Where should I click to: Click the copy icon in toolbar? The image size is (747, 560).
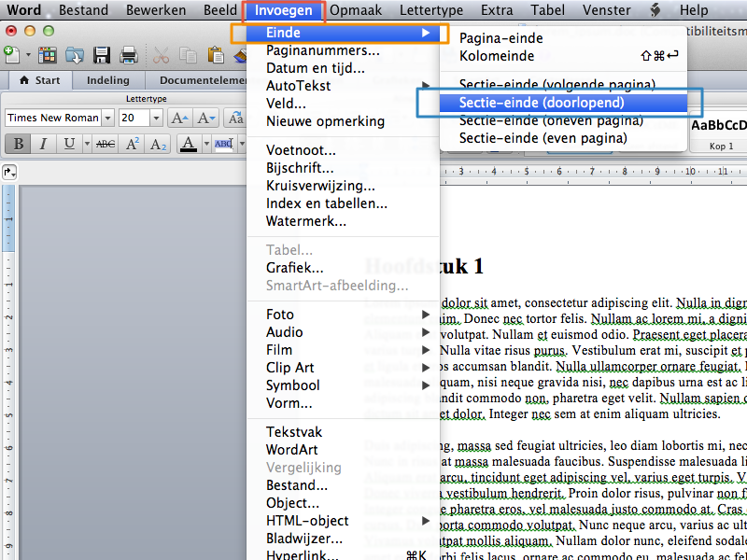click(x=189, y=55)
